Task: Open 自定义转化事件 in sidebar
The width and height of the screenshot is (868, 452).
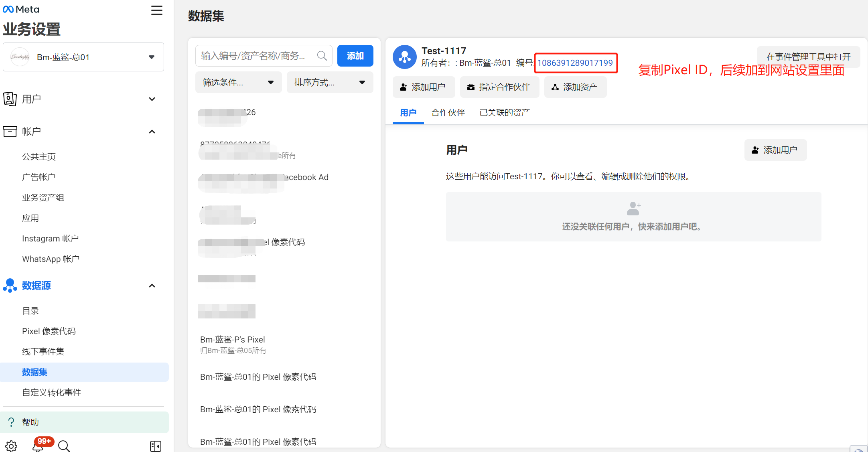Action: [51, 392]
